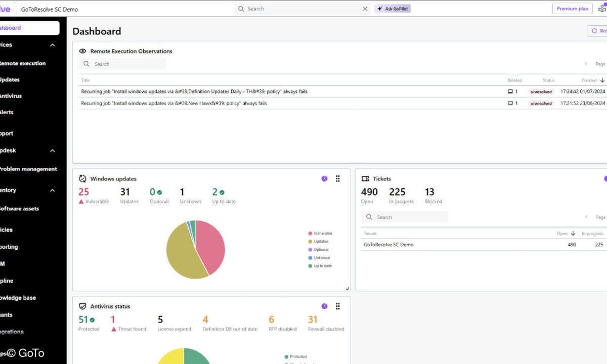This screenshot has height=364, width=607.
Task: Click the Windows updates card header icon
Action: tap(83, 179)
